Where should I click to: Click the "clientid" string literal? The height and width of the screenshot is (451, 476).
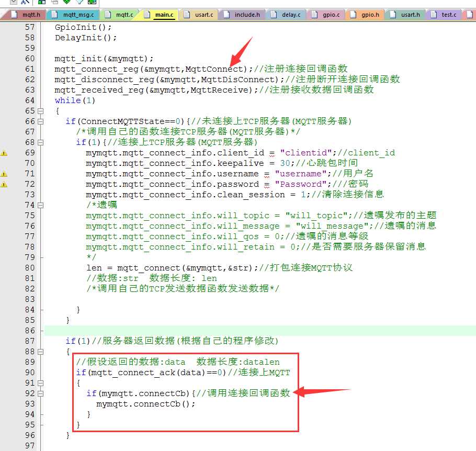pos(306,153)
